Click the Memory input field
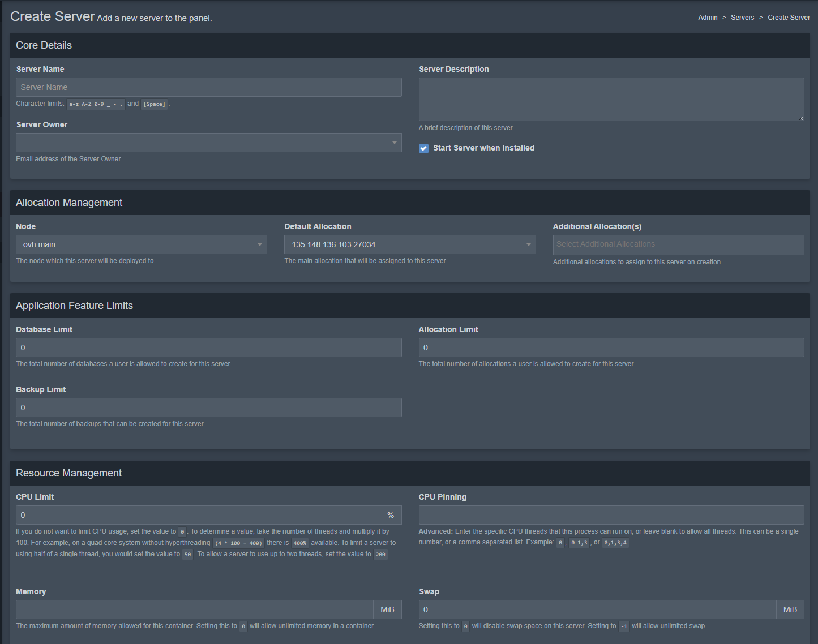Viewport: 818px width, 644px height. (x=194, y=609)
